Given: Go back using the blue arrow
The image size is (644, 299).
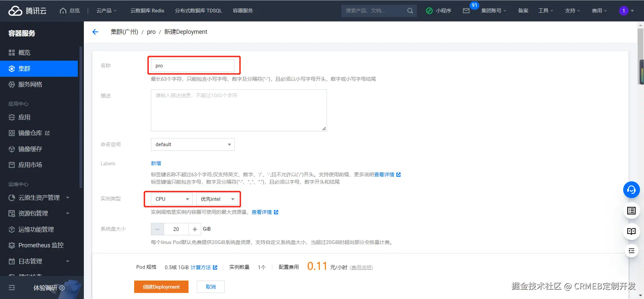Looking at the screenshot, I should pos(95,32).
